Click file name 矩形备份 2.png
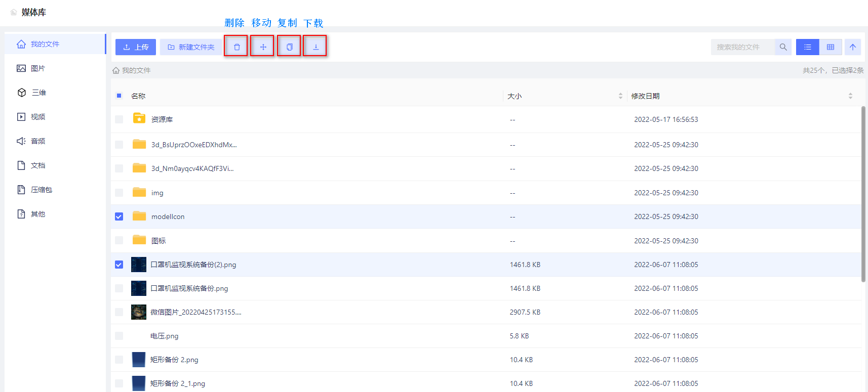The height and width of the screenshot is (392, 868). tap(174, 360)
